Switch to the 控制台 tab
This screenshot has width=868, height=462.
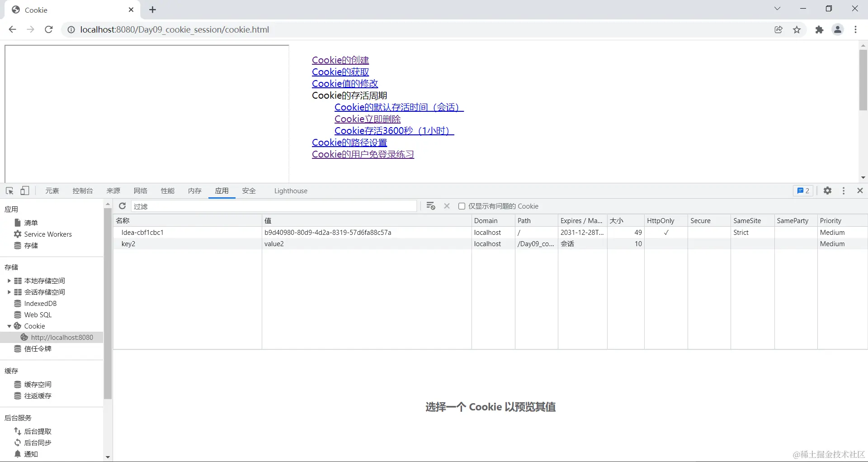83,191
